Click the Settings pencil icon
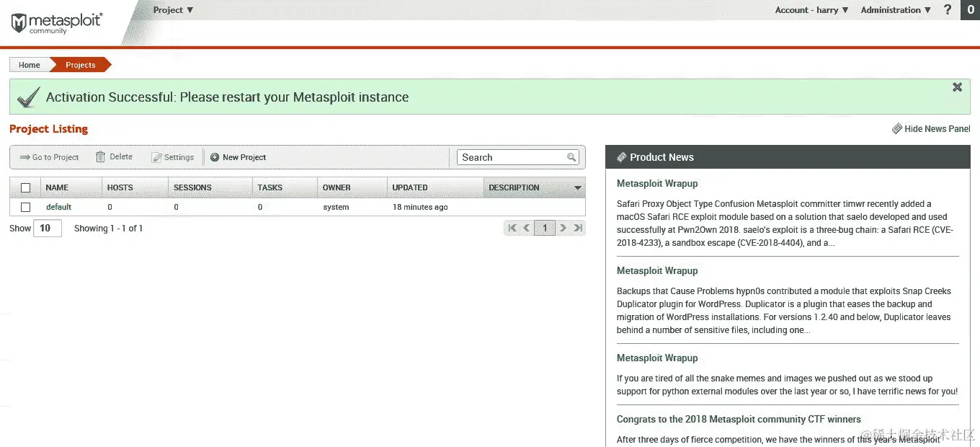This screenshot has height=447, width=980. tap(156, 157)
